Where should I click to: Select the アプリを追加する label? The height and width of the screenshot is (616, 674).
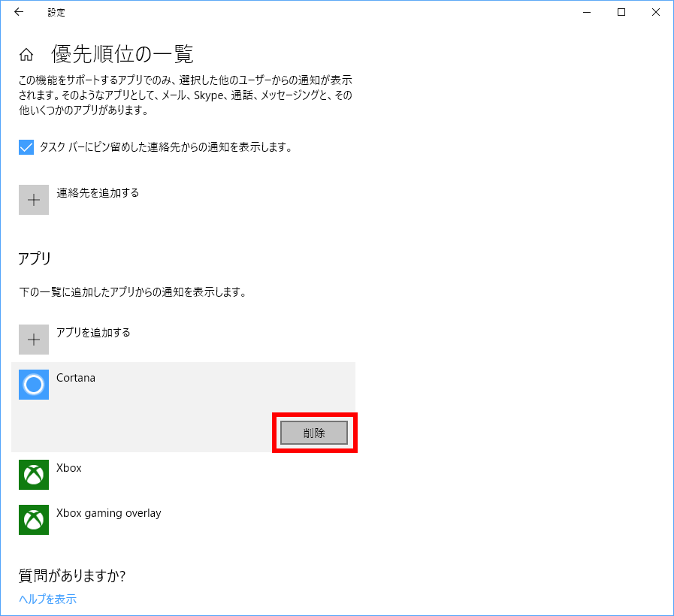coord(93,333)
